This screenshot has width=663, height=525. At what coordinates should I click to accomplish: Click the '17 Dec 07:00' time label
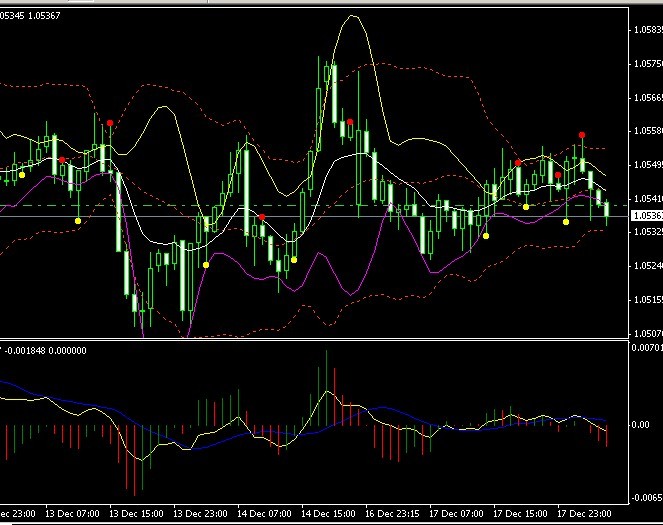pyautogui.click(x=456, y=514)
